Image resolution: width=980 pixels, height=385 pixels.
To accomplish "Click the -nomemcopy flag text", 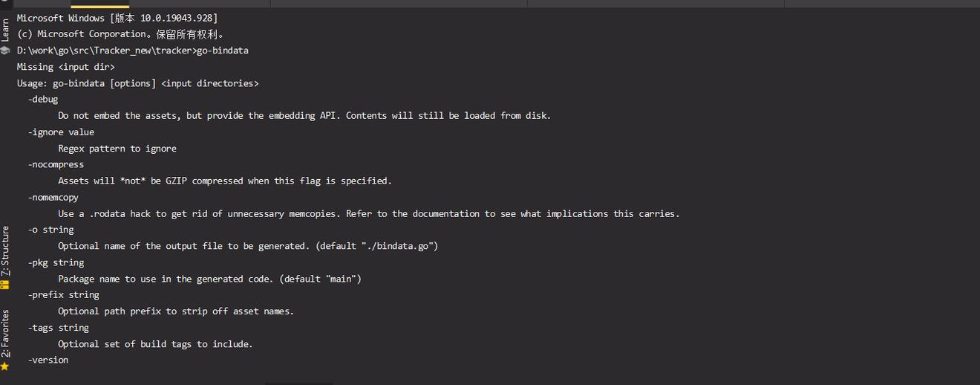I will click(53, 197).
